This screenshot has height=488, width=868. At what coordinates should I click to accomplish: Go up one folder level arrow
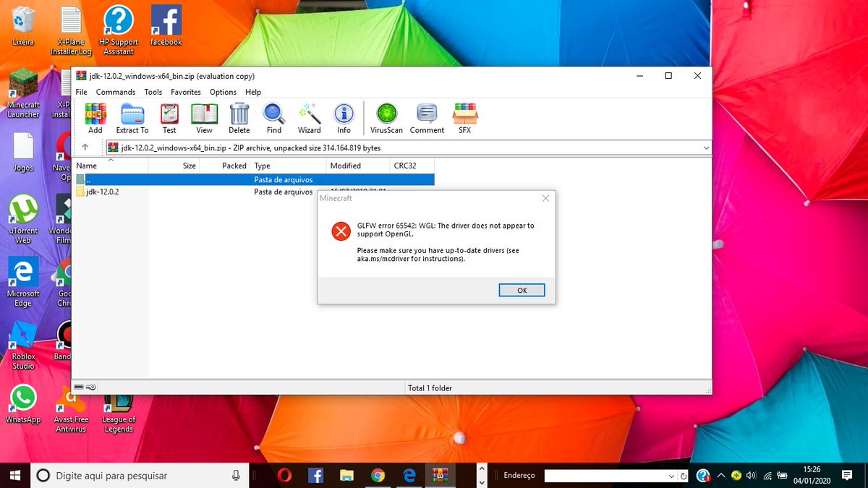[85, 147]
